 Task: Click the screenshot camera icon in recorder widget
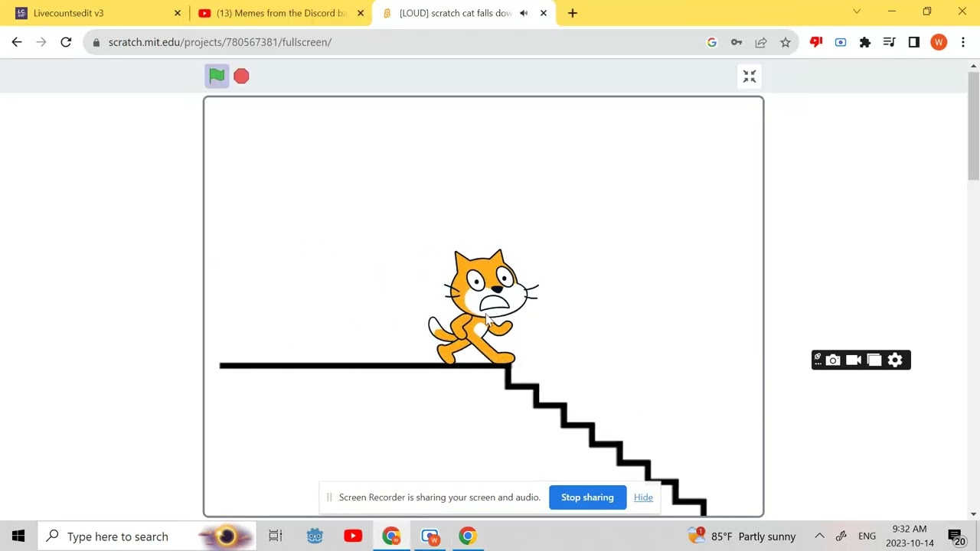[x=834, y=360]
